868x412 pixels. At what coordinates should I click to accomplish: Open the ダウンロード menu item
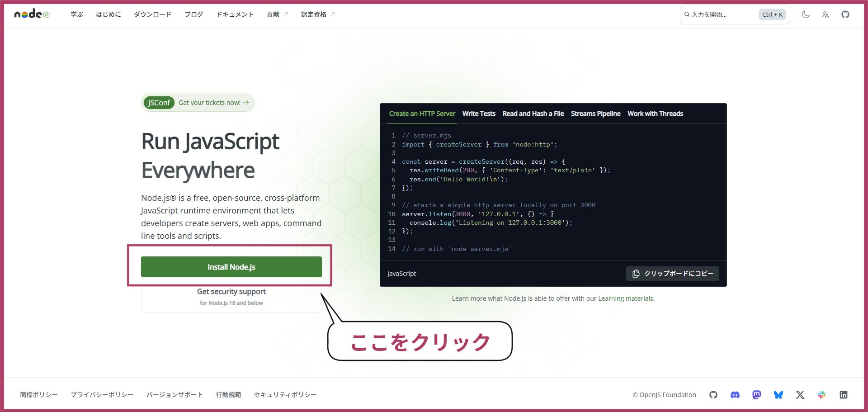tap(153, 14)
